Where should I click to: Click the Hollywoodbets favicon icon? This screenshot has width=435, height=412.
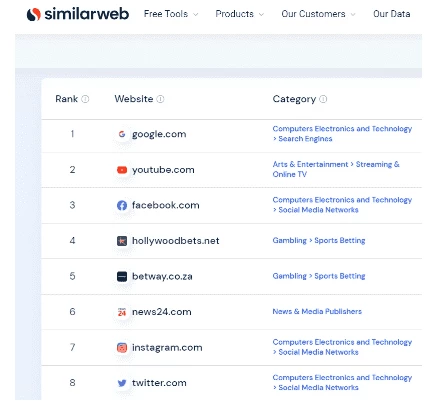point(122,241)
